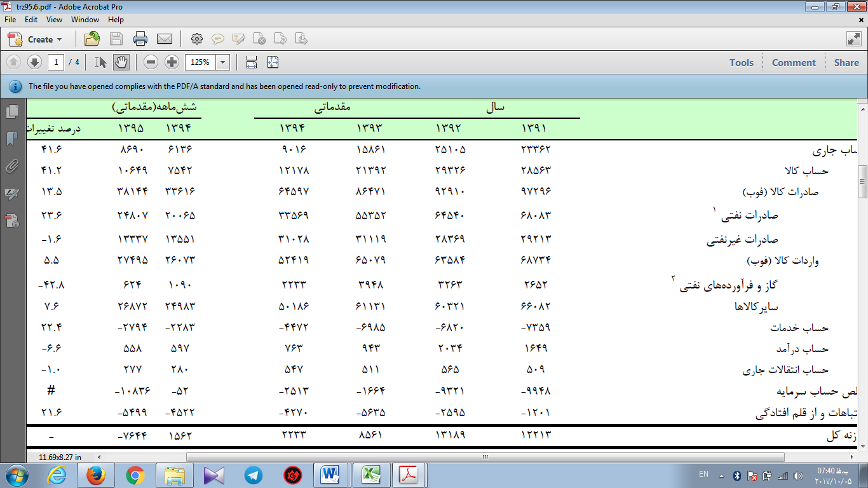868x488 pixels.
Task: Enable scrolling fit-width page view icon
Action: tap(251, 62)
